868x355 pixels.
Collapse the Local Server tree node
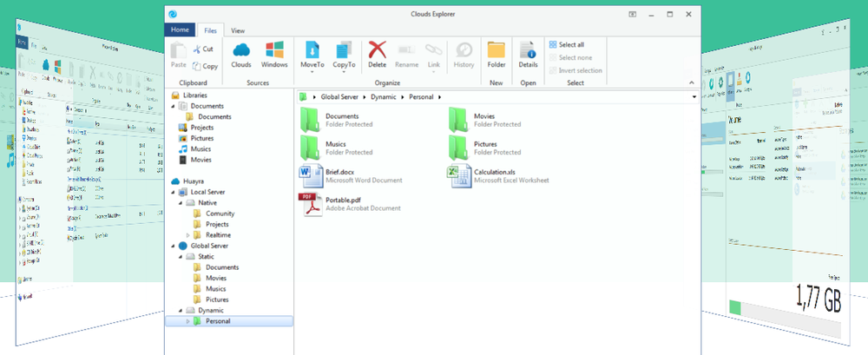[x=173, y=192]
